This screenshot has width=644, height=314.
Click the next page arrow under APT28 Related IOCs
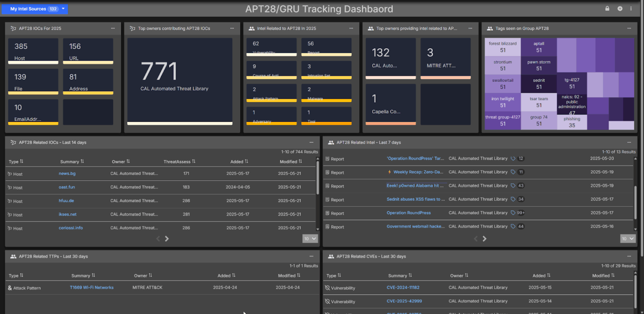(x=166, y=238)
